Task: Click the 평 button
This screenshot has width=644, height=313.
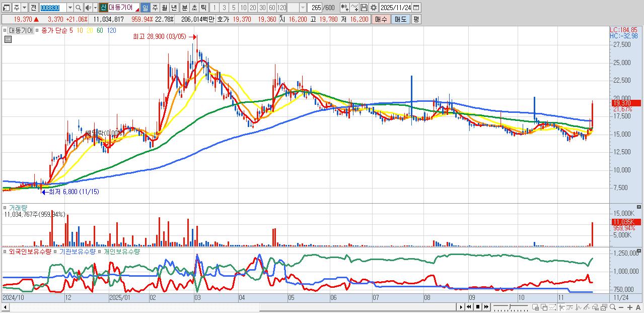Action: pyautogui.click(x=416, y=19)
